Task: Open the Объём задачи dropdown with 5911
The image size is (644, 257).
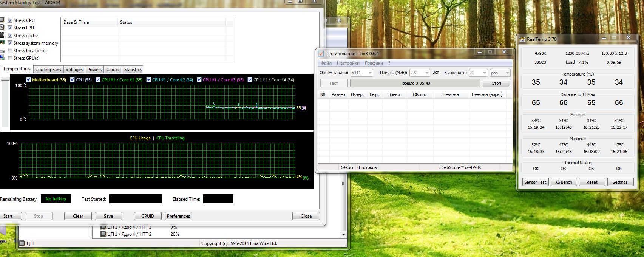Action: click(370, 73)
